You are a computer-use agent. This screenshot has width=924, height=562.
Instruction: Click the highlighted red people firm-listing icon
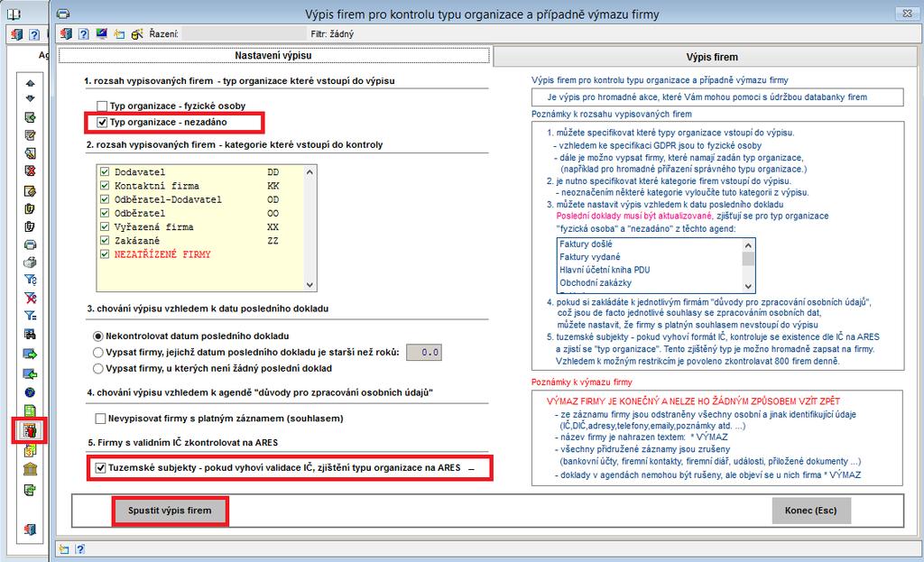[x=30, y=430]
